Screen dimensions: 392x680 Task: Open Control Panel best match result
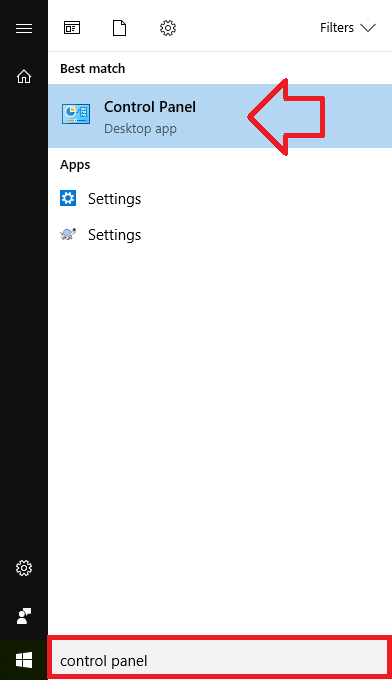[x=220, y=116]
